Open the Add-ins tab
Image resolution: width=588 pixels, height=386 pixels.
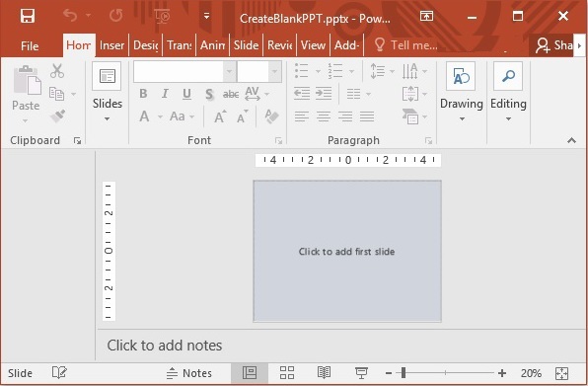click(347, 45)
